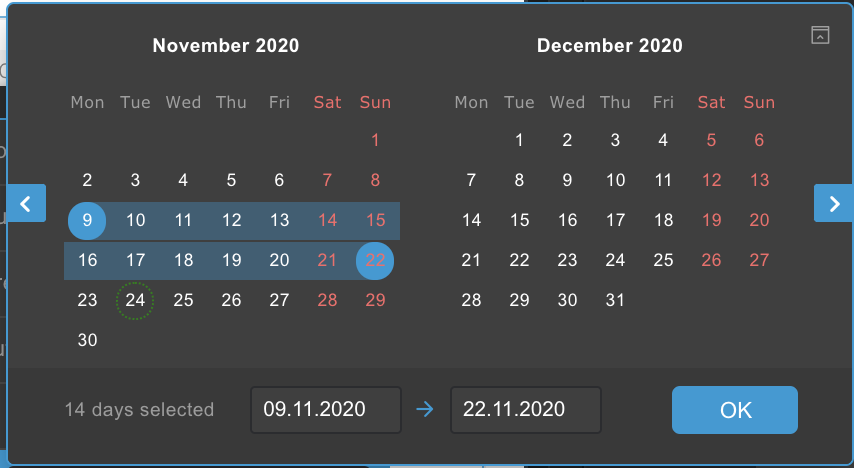Choose November 1 in the calendar
The height and width of the screenshot is (468, 854).
click(x=375, y=140)
